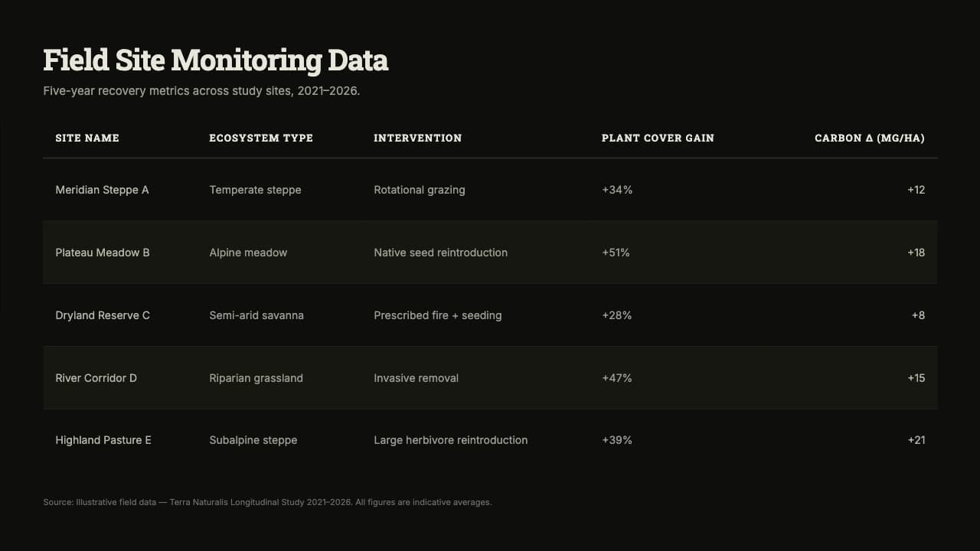The image size is (980, 551).
Task: Select the Site Name column header
Action: click(87, 139)
